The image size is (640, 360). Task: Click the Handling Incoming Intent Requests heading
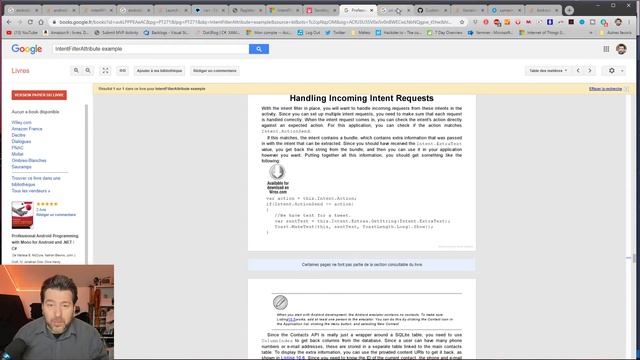coord(362,98)
